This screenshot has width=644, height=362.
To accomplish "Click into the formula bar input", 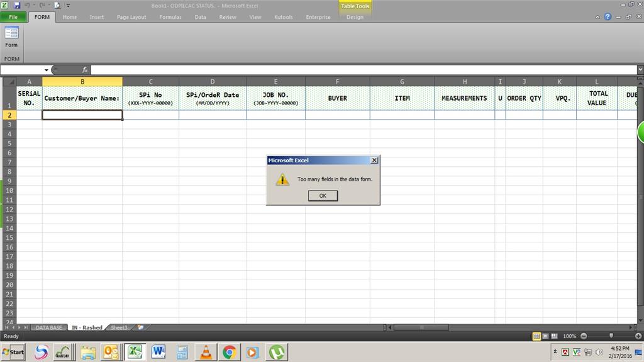I will [364, 70].
